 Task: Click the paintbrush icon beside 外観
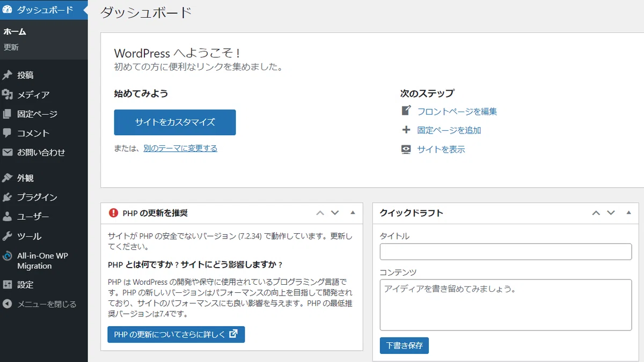(x=8, y=178)
